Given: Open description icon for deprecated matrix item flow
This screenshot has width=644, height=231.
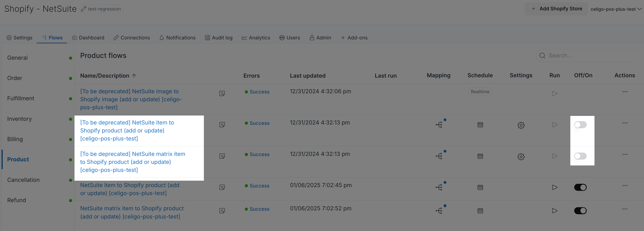Looking at the screenshot, I should [222, 156].
